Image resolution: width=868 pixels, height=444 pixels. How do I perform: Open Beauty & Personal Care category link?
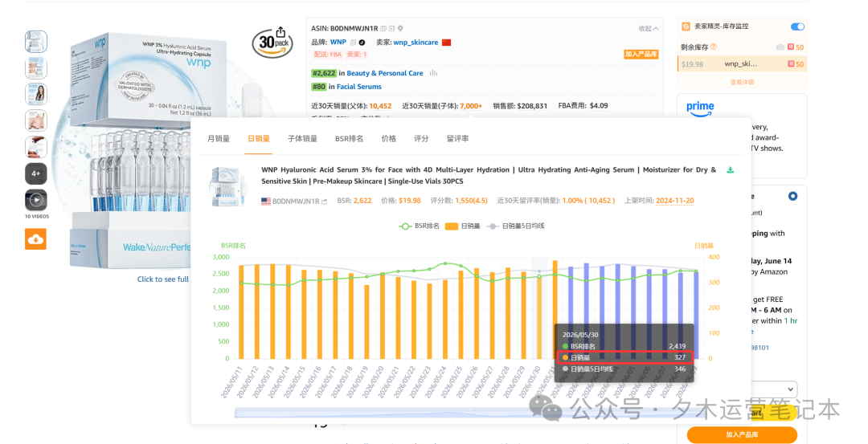tap(385, 73)
